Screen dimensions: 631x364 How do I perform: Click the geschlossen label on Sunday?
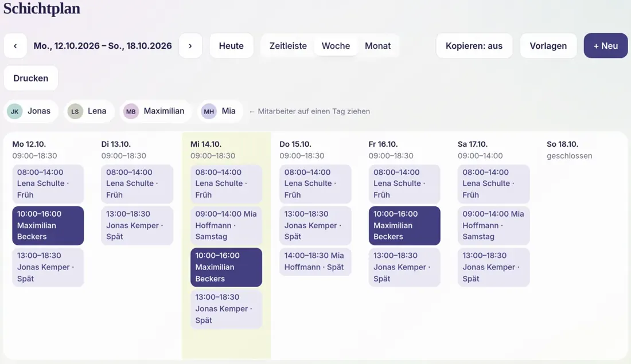570,156
